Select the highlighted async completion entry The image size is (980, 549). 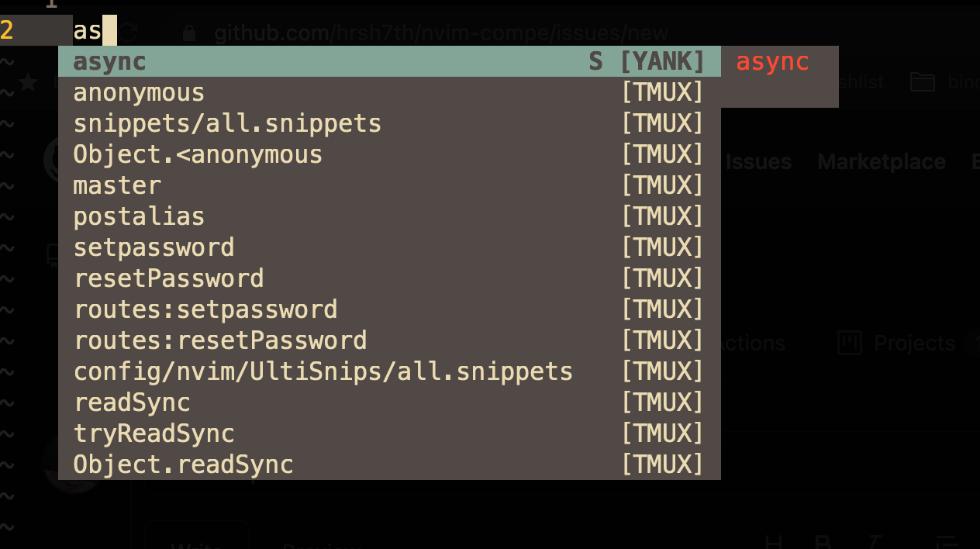coord(109,60)
